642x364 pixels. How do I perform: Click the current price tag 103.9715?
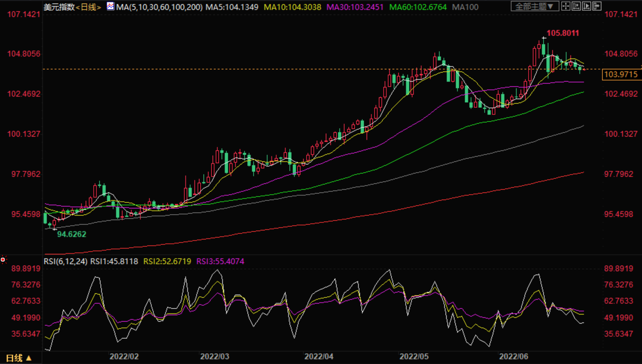tap(620, 75)
